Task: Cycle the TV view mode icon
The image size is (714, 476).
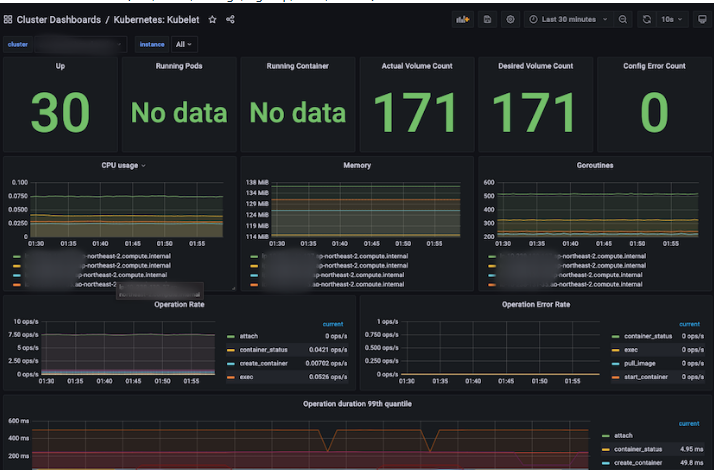Action: click(702, 20)
